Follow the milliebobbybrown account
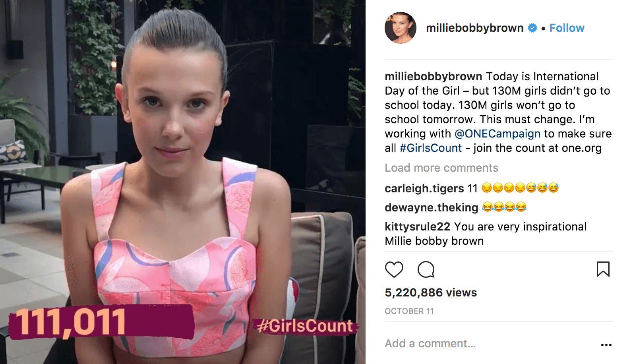The width and height of the screenshot is (631, 364). coord(567,28)
